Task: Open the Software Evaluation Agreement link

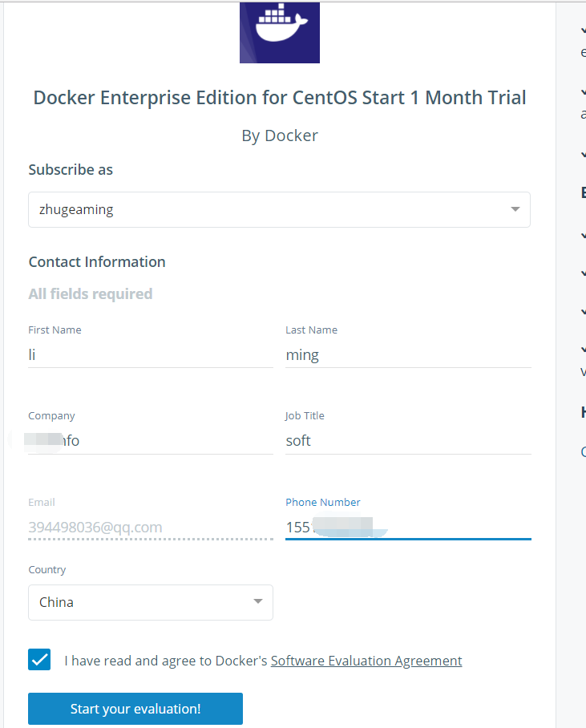Action: tap(366, 661)
